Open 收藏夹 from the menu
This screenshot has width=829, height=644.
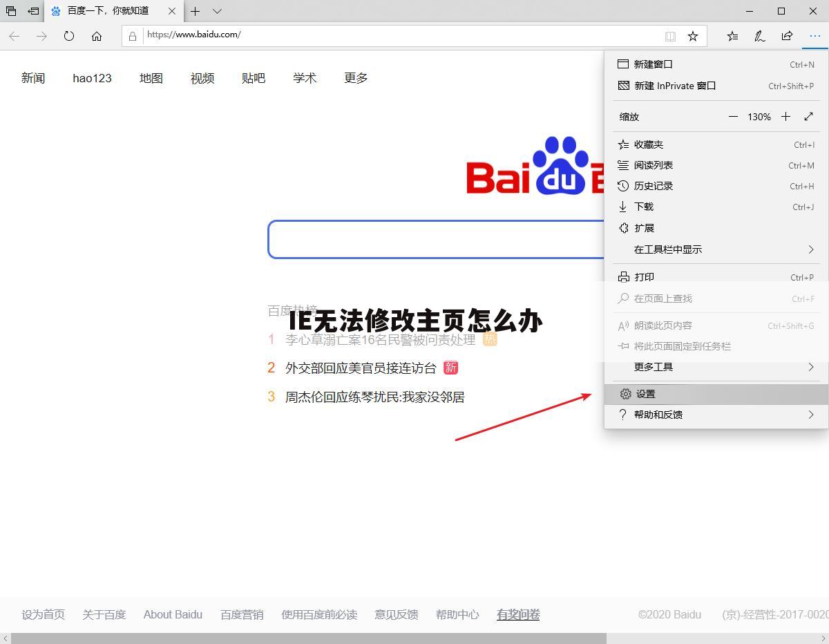716,144
